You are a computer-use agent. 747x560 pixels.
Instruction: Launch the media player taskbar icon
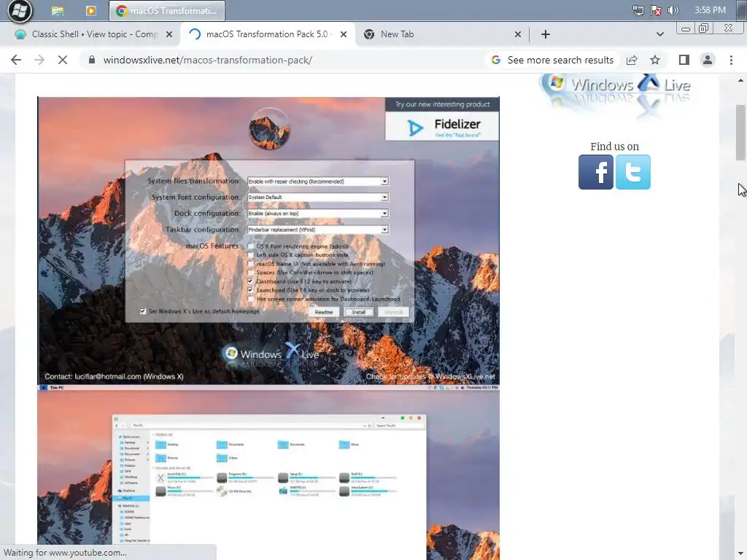coord(90,10)
